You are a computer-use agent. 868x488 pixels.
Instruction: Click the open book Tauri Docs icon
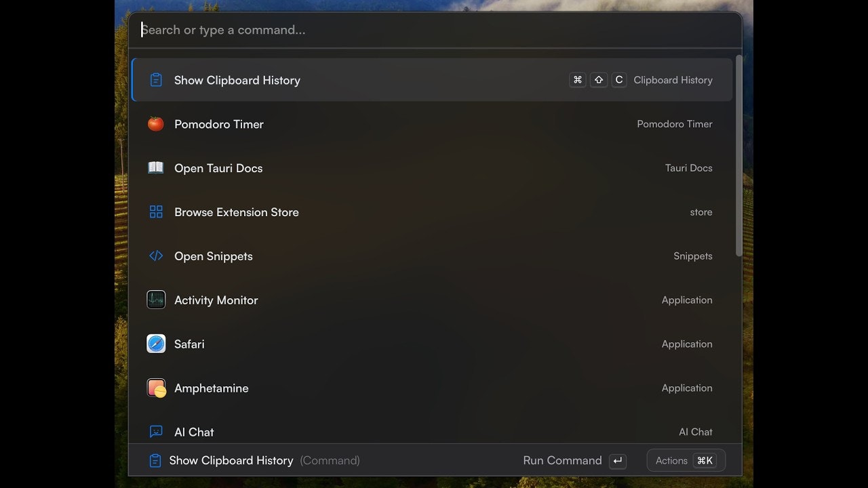(156, 167)
